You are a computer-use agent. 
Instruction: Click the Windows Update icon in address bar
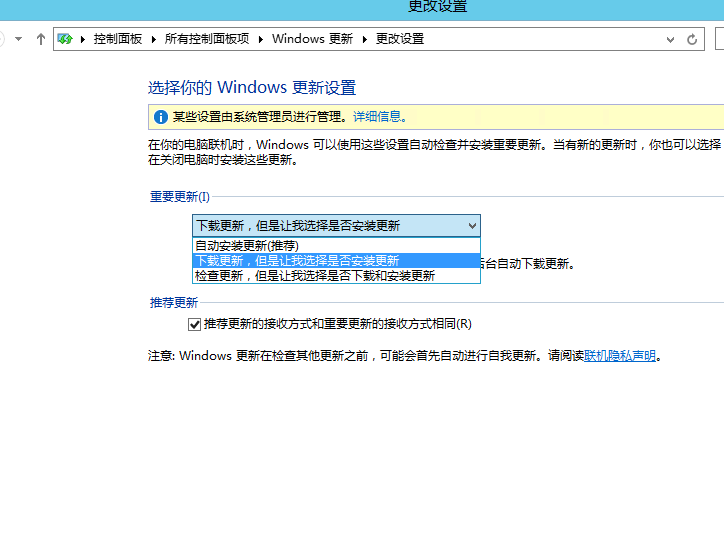pos(66,39)
